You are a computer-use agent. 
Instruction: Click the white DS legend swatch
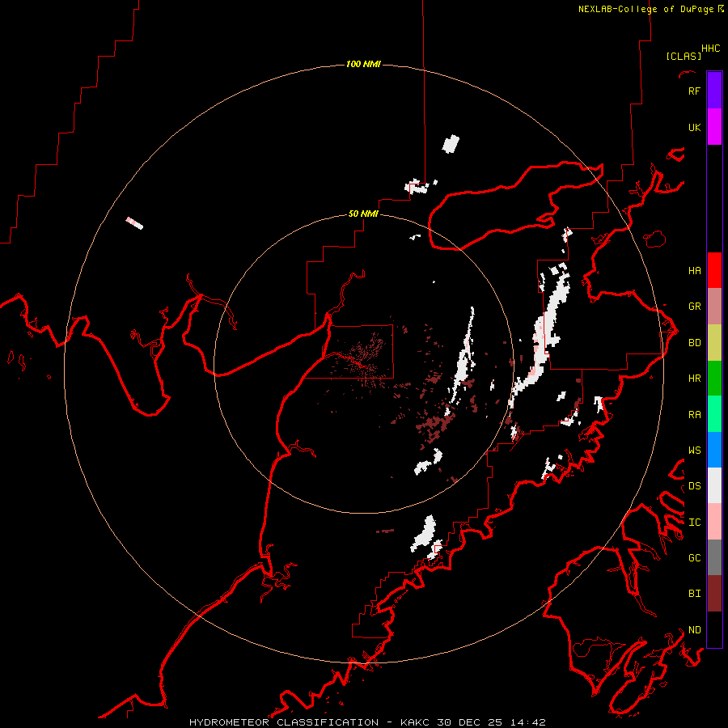point(714,485)
